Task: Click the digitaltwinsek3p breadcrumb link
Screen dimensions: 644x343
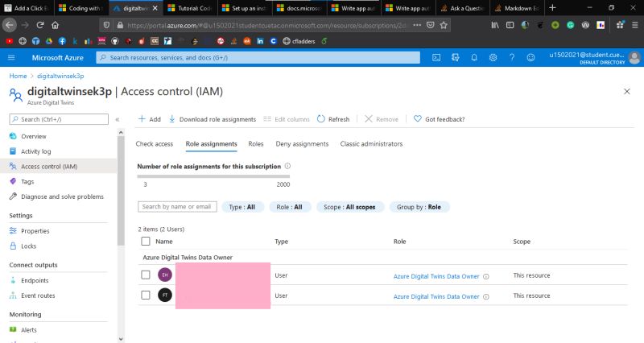Action: click(x=60, y=76)
